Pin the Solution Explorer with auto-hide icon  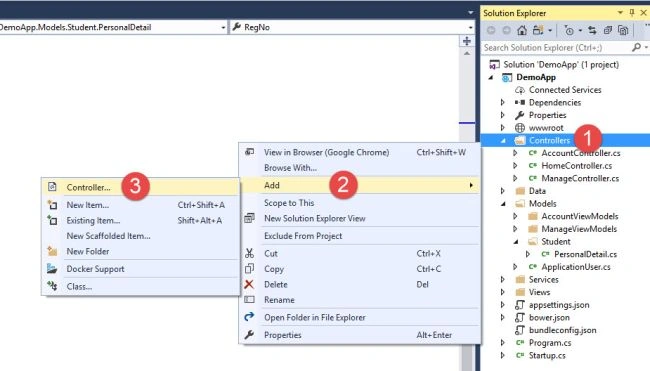pos(632,13)
